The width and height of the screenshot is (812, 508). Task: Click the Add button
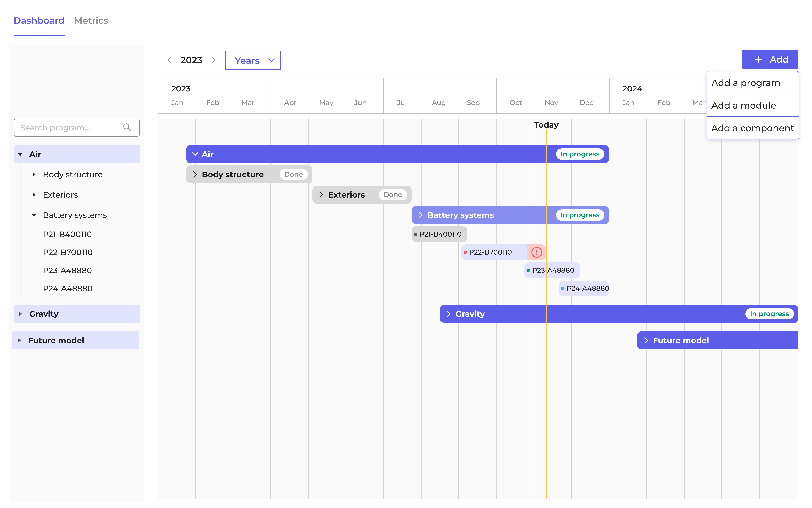[x=770, y=59]
